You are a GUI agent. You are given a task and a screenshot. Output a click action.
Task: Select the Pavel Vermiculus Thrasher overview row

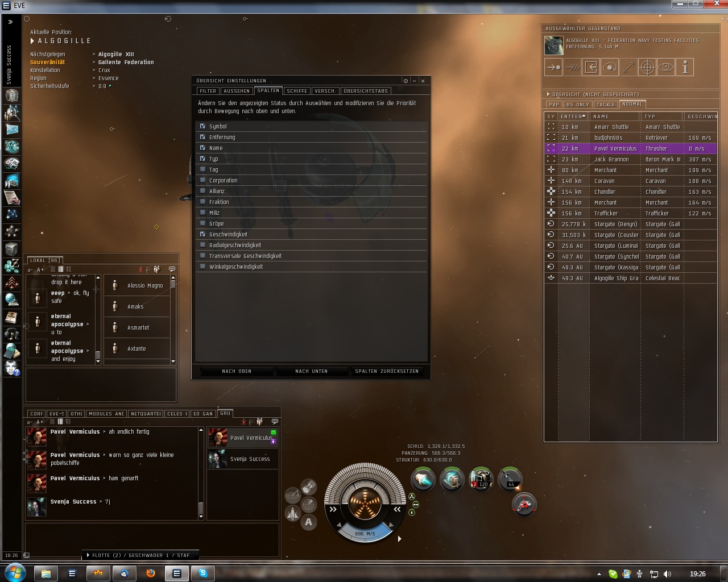coord(631,148)
